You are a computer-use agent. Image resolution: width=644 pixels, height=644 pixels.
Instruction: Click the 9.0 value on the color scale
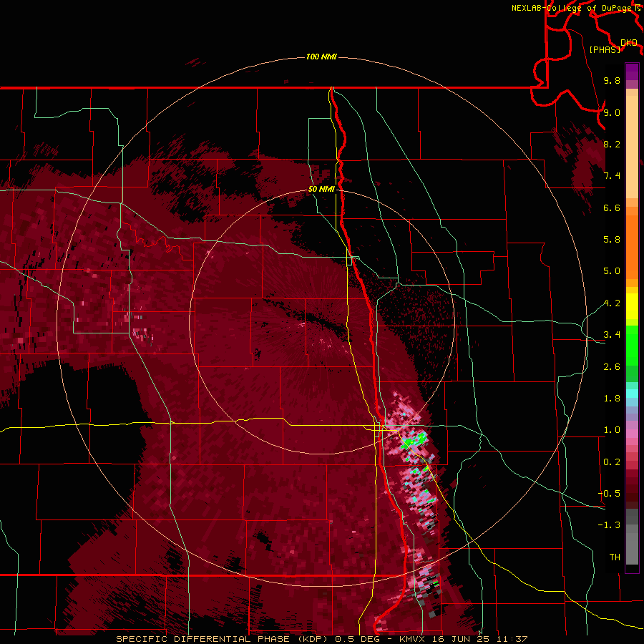point(612,112)
